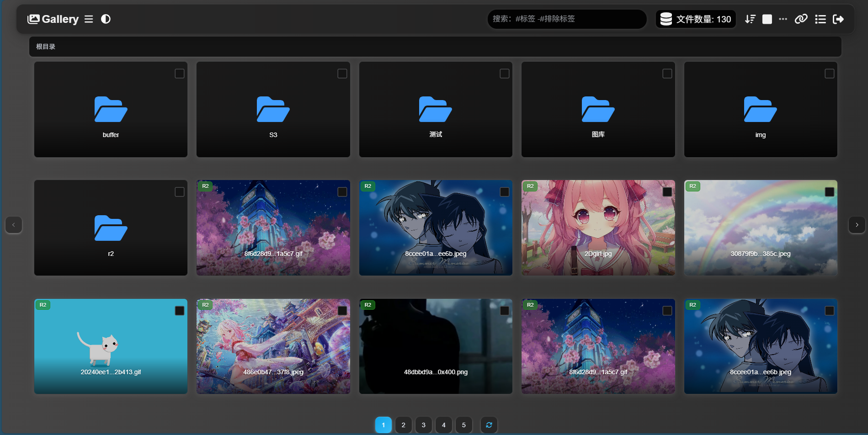Go to next page with right chevron
This screenshot has width=868, height=435.
point(857,225)
